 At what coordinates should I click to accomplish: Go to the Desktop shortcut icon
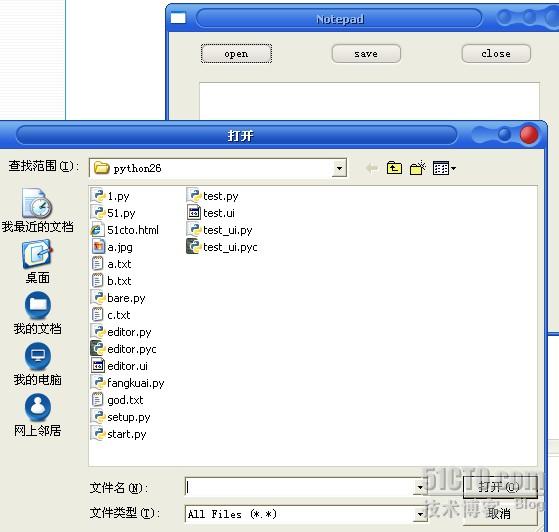click(x=37, y=262)
